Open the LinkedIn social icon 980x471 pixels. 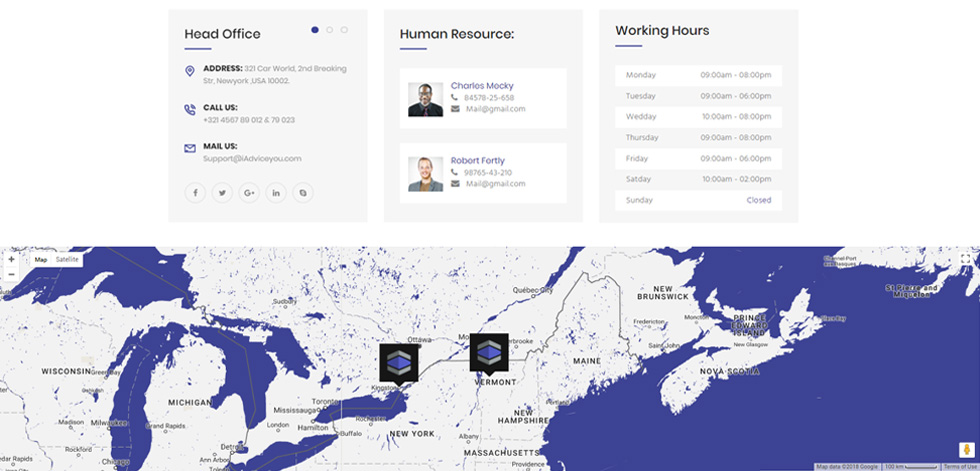pos(276,193)
